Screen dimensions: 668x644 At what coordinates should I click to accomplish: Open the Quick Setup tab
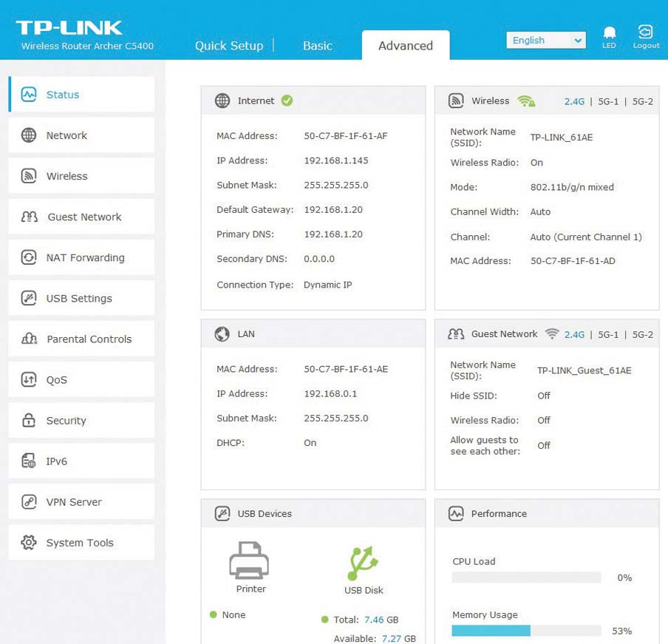tap(229, 46)
